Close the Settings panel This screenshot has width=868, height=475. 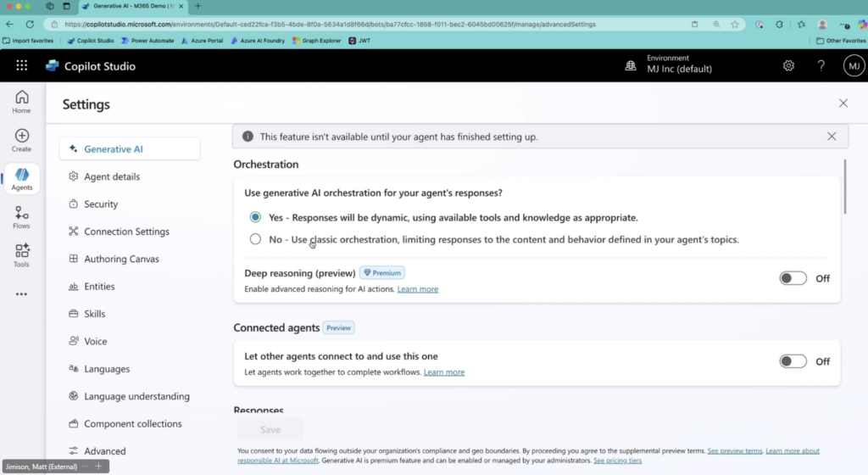coord(843,103)
